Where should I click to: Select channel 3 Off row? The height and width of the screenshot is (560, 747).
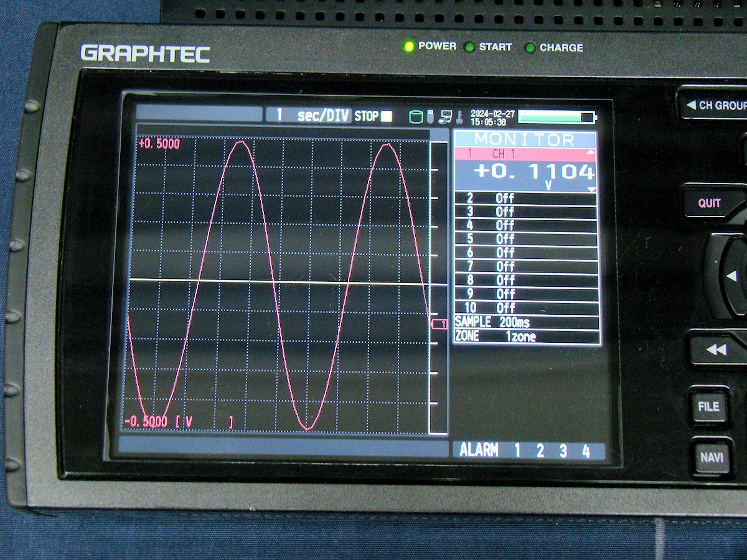(526, 212)
